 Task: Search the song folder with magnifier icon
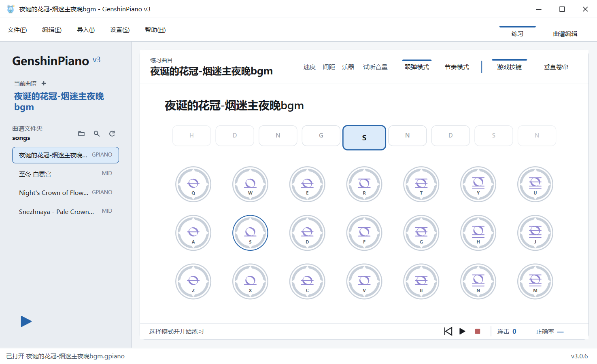[x=97, y=133]
